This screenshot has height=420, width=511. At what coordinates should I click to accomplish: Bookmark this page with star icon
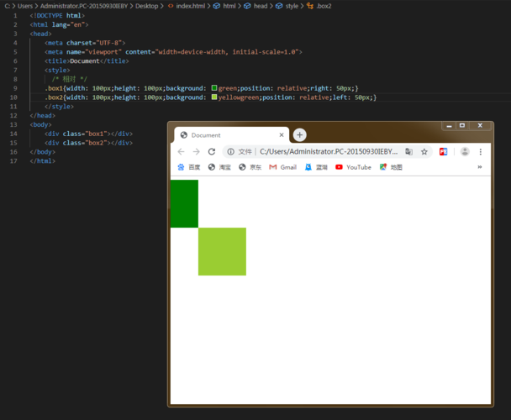tap(424, 151)
